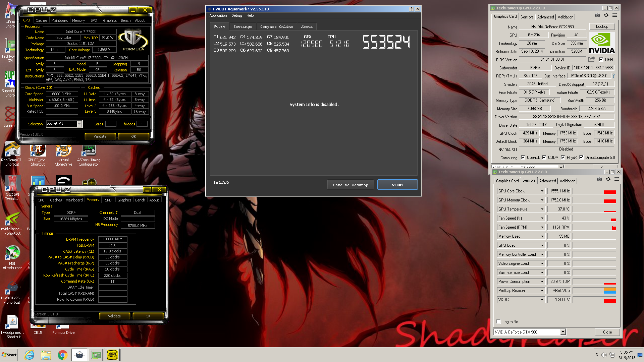Open GPUPI_x64 shortcut desktop icon

(x=38, y=154)
